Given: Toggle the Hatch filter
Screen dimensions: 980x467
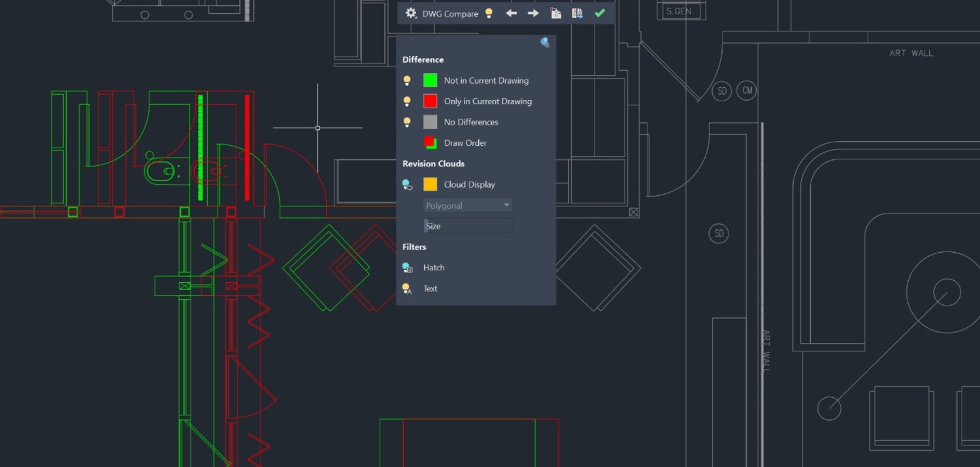Looking at the screenshot, I should point(407,268).
